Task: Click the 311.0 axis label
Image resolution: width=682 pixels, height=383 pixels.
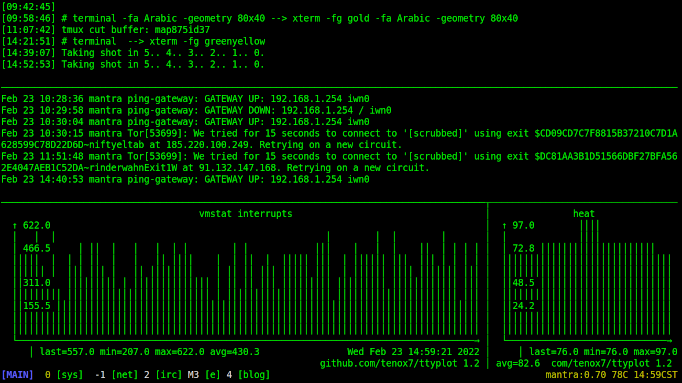Action: pyautogui.click(x=37, y=283)
